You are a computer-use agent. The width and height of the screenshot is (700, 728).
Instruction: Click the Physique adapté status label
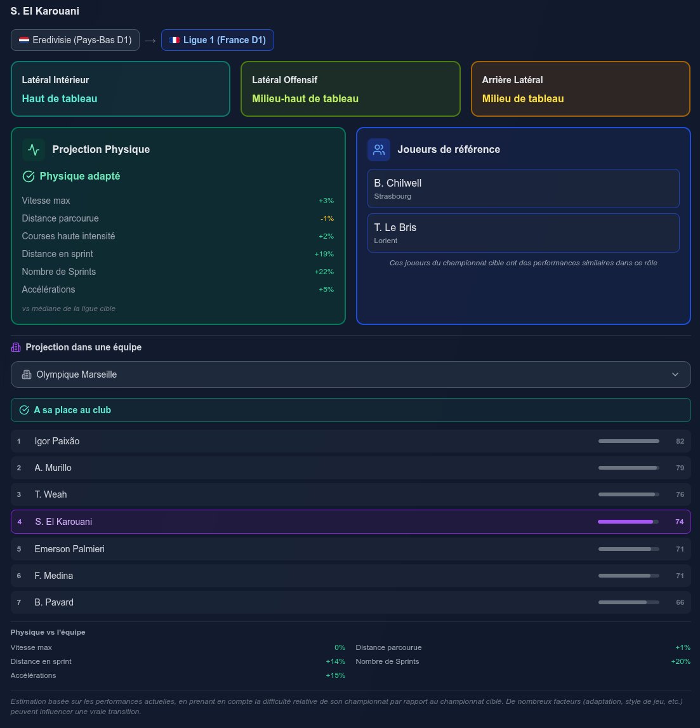pyautogui.click(x=80, y=176)
